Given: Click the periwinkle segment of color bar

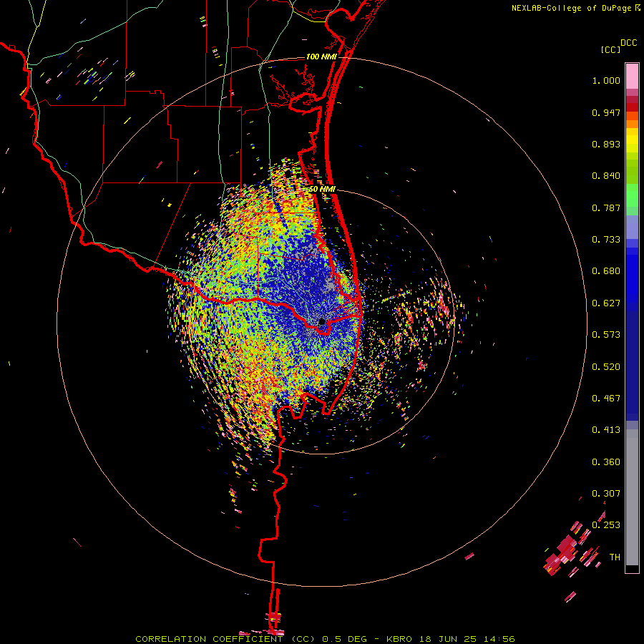Looking at the screenshot, I should pos(632,227).
